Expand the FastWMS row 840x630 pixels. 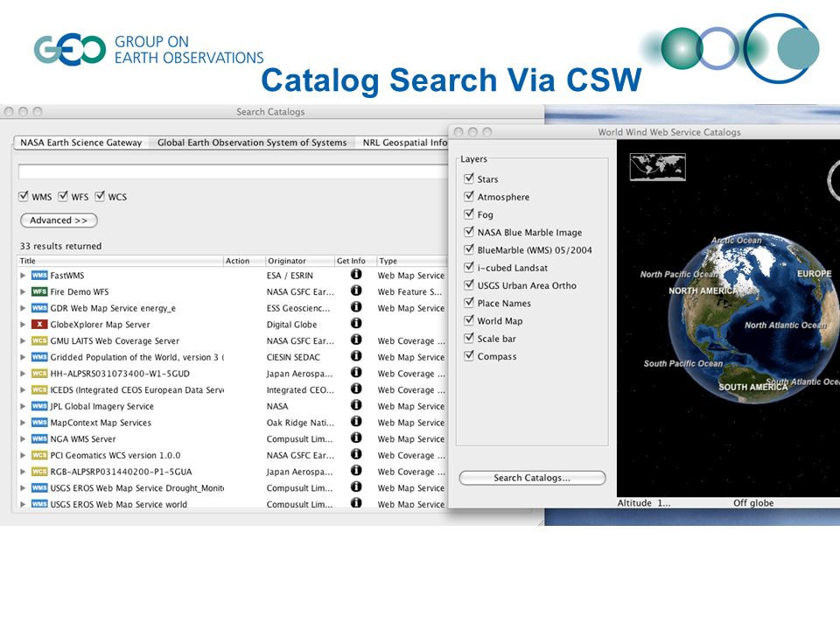click(x=23, y=276)
